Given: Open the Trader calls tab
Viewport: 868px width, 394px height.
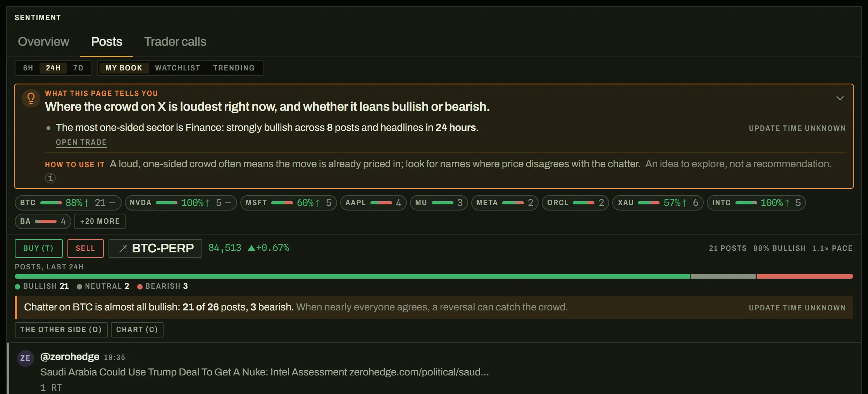Looking at the screenshot, I should (x=175, y=41).
